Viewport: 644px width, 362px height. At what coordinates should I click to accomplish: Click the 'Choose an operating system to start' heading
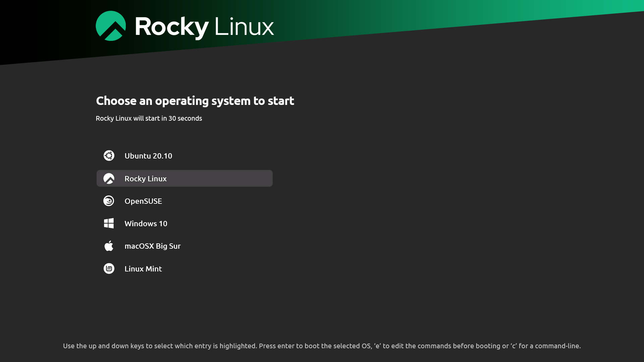195,101
